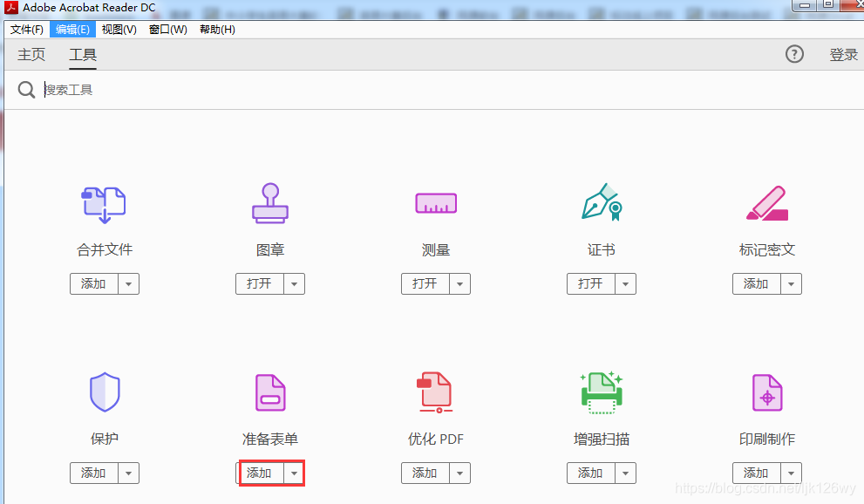This screenshot has height=504, width=864.
Task: Click the 登录 sign-in link
Action: 844,55
